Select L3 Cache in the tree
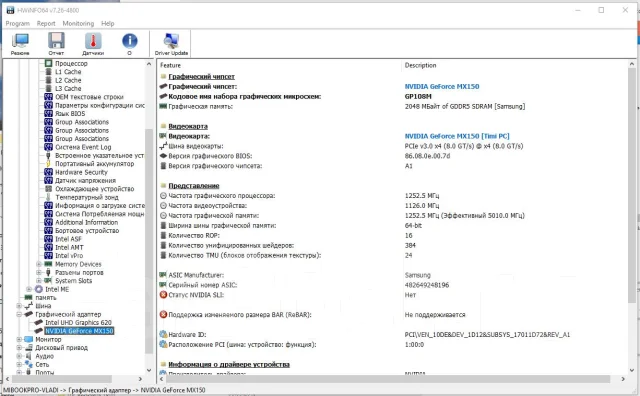This screenshot has width=640, height=396. tap(68, 89)
